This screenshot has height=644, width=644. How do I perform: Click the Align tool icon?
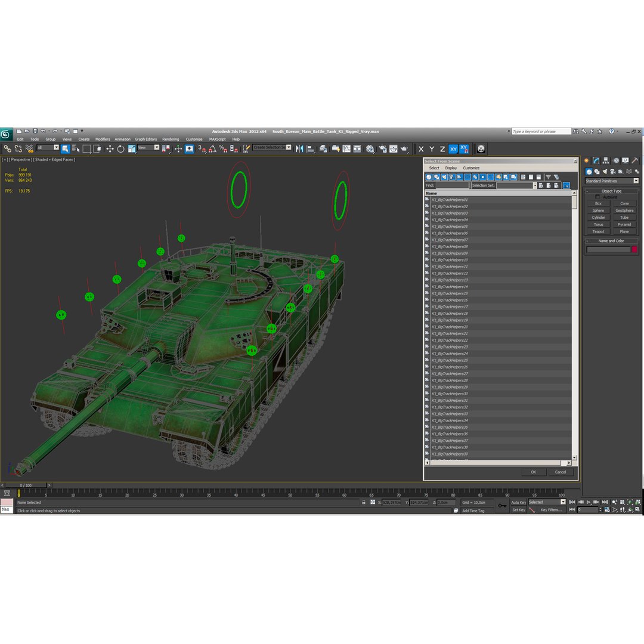point(311,148)
